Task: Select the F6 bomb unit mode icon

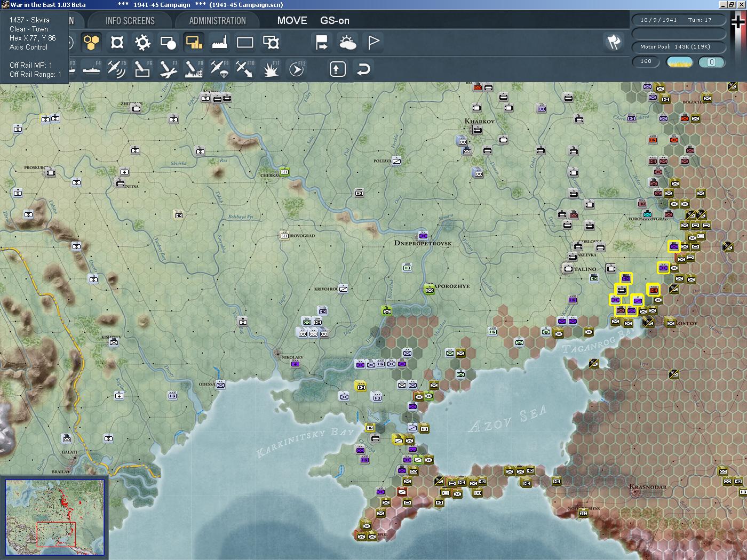Action: click(142, 69)
